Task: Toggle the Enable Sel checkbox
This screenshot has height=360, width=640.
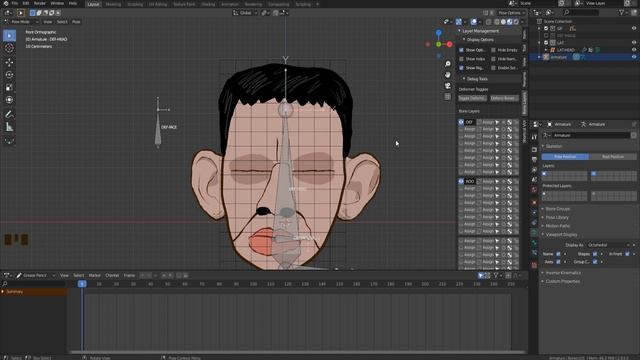Action: tap(493, 68)
